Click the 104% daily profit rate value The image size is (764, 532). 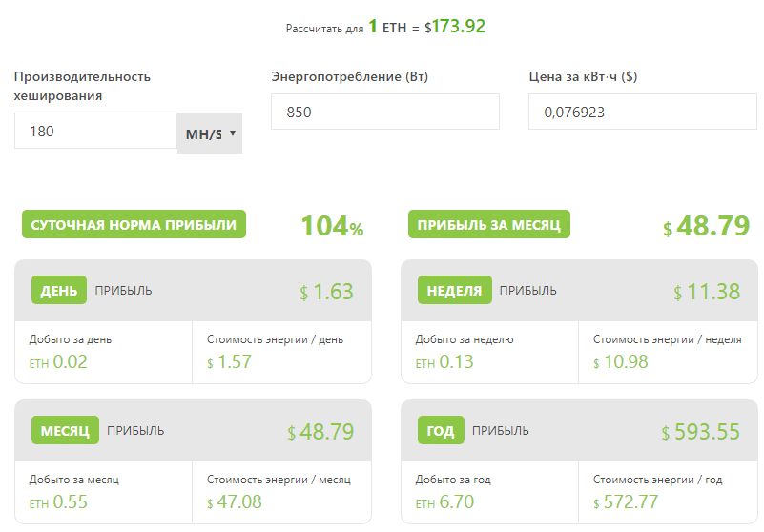(332, 227)
